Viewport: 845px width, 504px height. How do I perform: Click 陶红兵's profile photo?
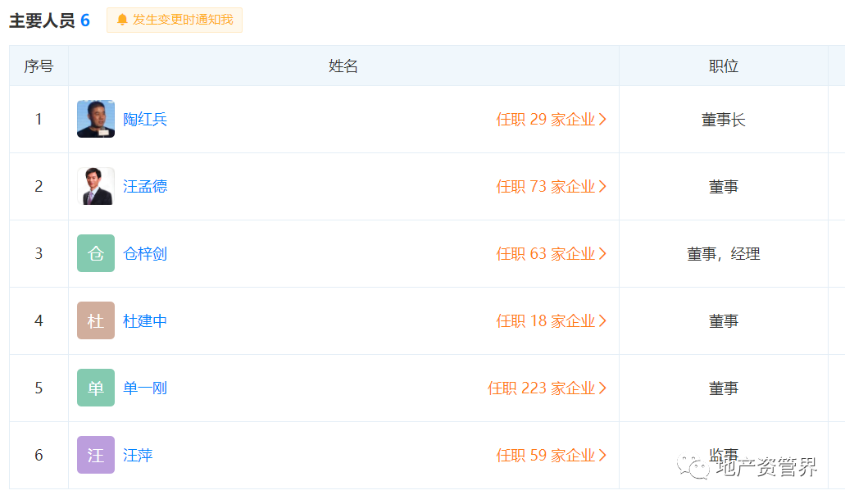click(96, 120)
